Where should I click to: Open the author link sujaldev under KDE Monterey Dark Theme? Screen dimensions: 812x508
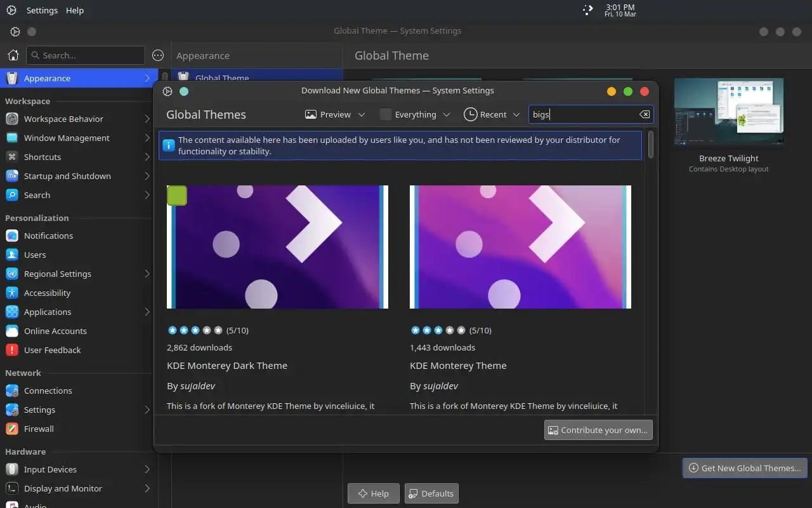(x=198, y=385)
